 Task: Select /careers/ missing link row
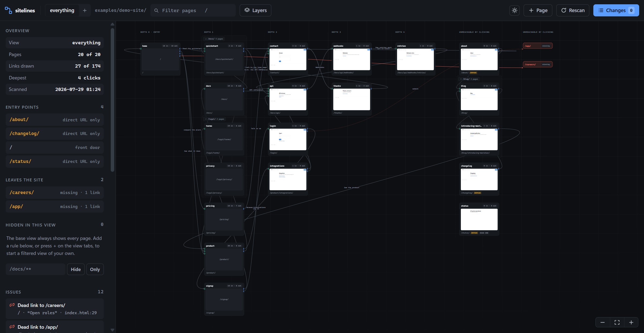(55, 193)
